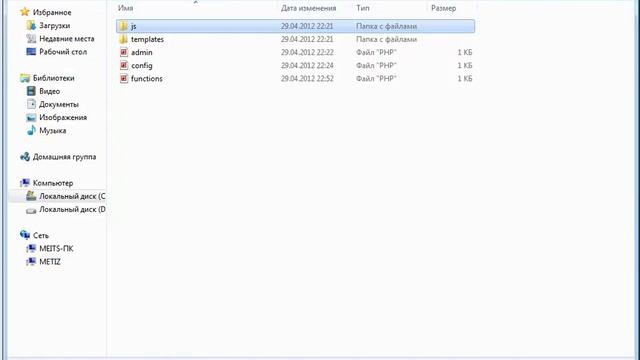
Task: Click the Домашняя группа icon
Action: (x=25, y=157)
